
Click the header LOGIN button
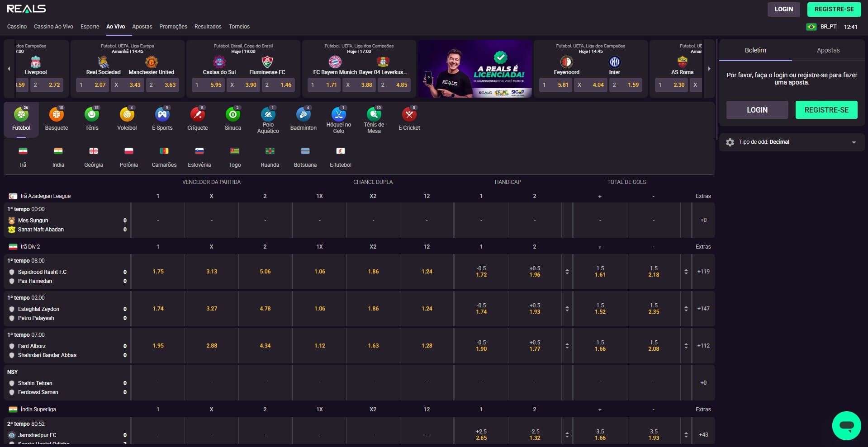click(x=784, y=9)
